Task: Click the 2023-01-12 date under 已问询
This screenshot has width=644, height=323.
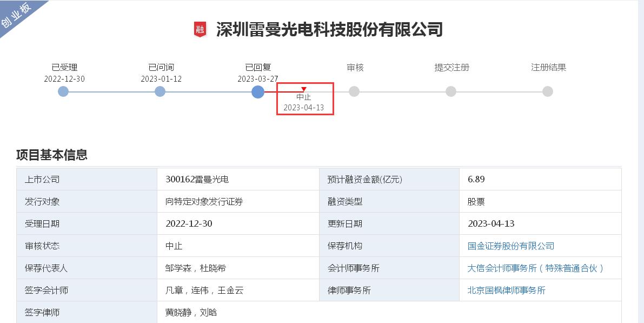Action: [161, 79]
